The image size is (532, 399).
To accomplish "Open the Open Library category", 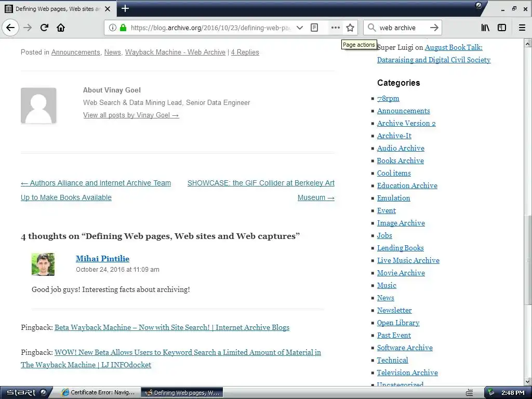I will pyautogui.click(x=398, y=323).
